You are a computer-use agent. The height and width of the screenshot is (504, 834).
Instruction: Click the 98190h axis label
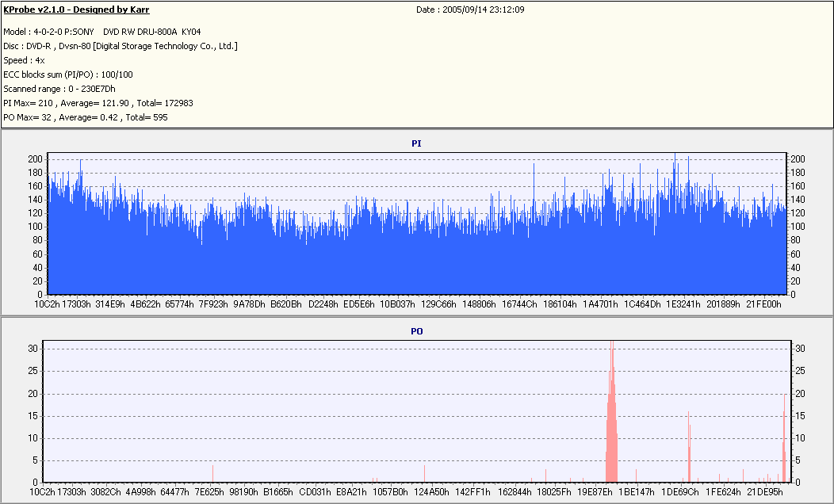click(243, 492)
